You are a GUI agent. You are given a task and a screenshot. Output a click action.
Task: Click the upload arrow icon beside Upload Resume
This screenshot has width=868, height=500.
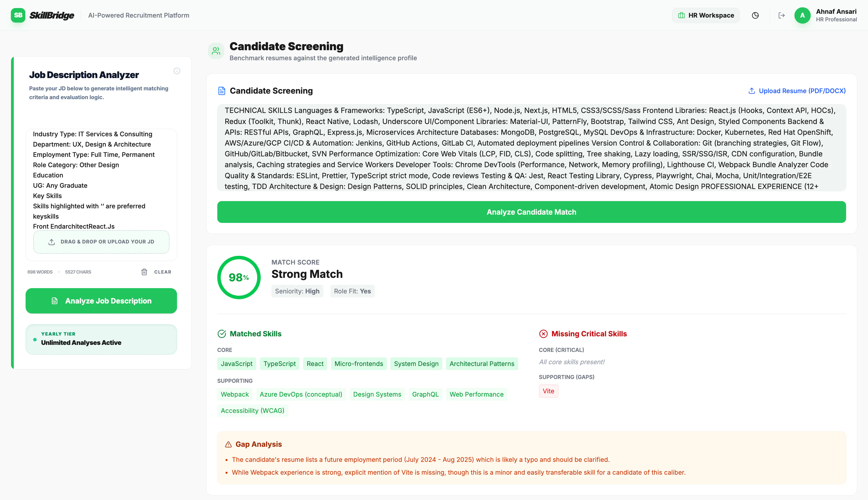point(751,91)
